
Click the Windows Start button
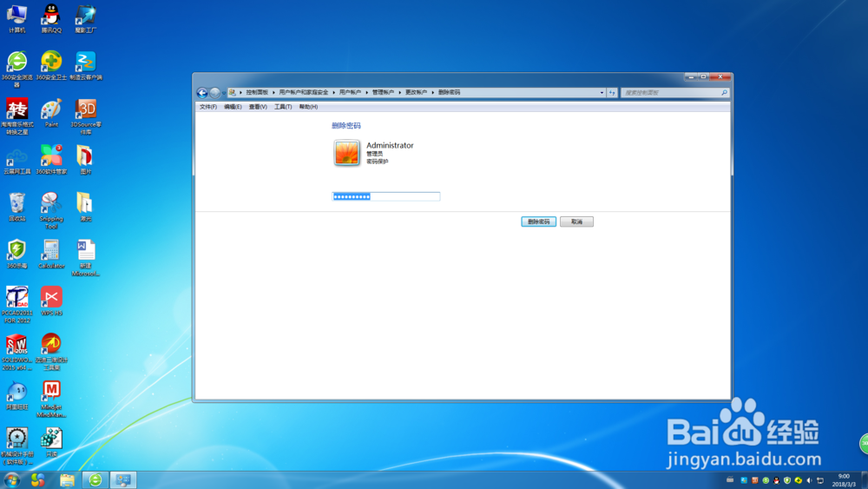11,479
